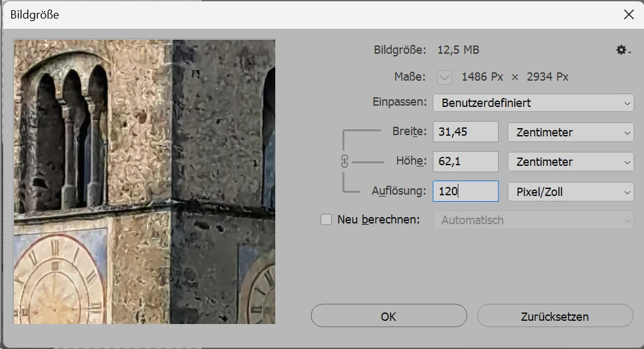
Task: Open the gear settings menu
Action: click(x=623, y=50)
